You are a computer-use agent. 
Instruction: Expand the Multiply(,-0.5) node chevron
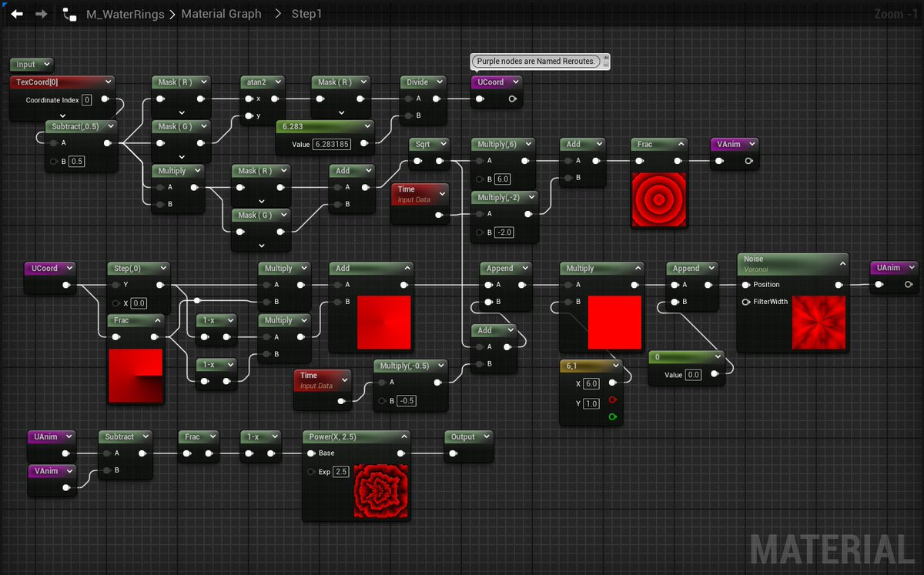click(x=440, y=366)
